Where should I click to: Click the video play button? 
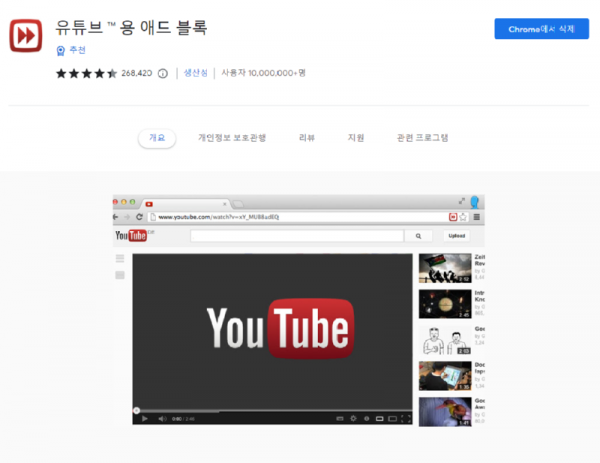(x=145, y=419)
